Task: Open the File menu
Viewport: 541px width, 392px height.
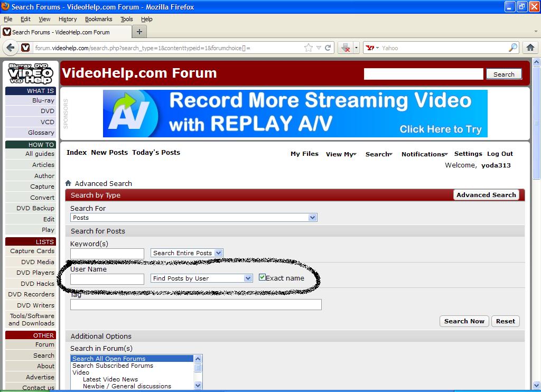Action: [8, 19]
